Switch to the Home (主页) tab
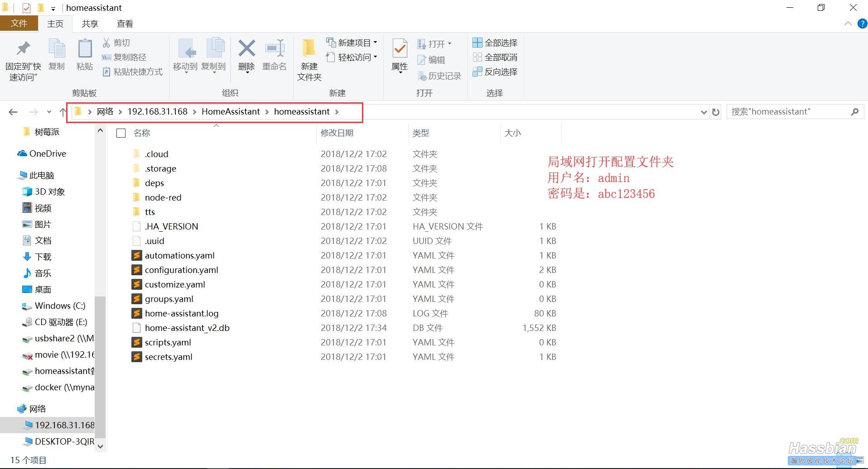This screenshot has width=868, height=469. (55, 24)
